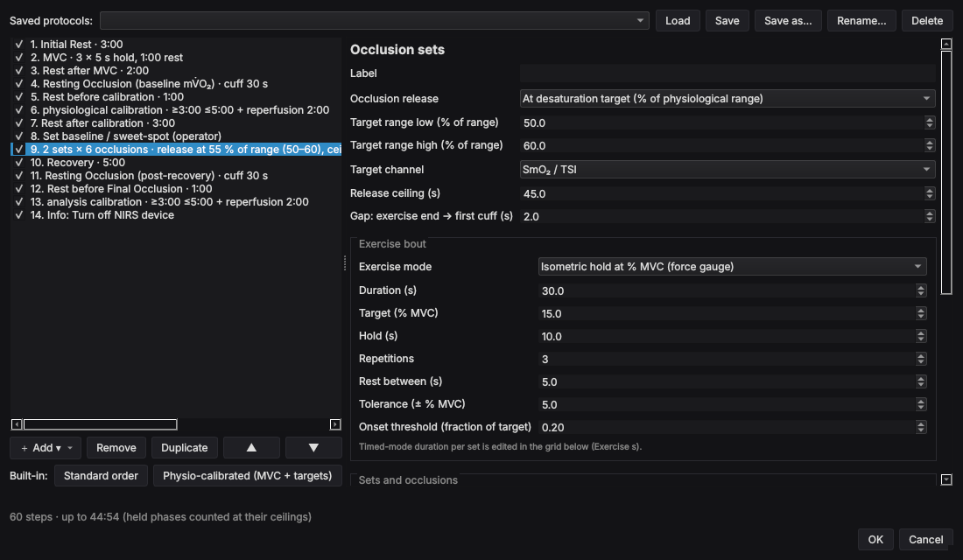Open the Target channel dropdown
This screenshot has height=560, width=963.
pyautogui.click(x=728, y=170)
